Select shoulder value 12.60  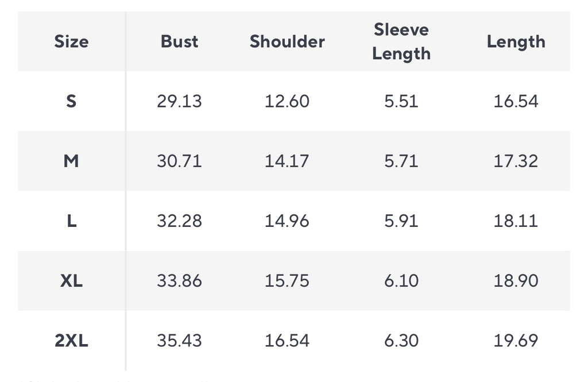coord(287,101)
